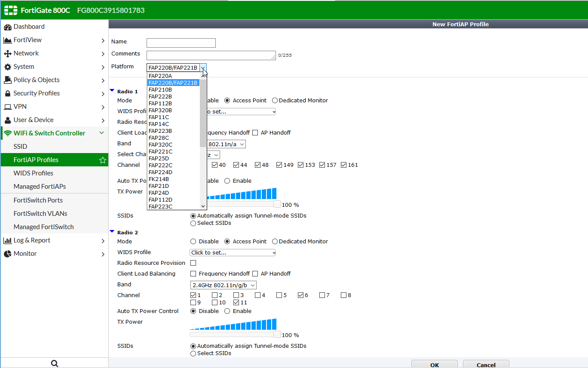Check Radio 2 Radio Resource Provision box
The height and width of the screenshot is (368, 588).
(x=193, y=263)
